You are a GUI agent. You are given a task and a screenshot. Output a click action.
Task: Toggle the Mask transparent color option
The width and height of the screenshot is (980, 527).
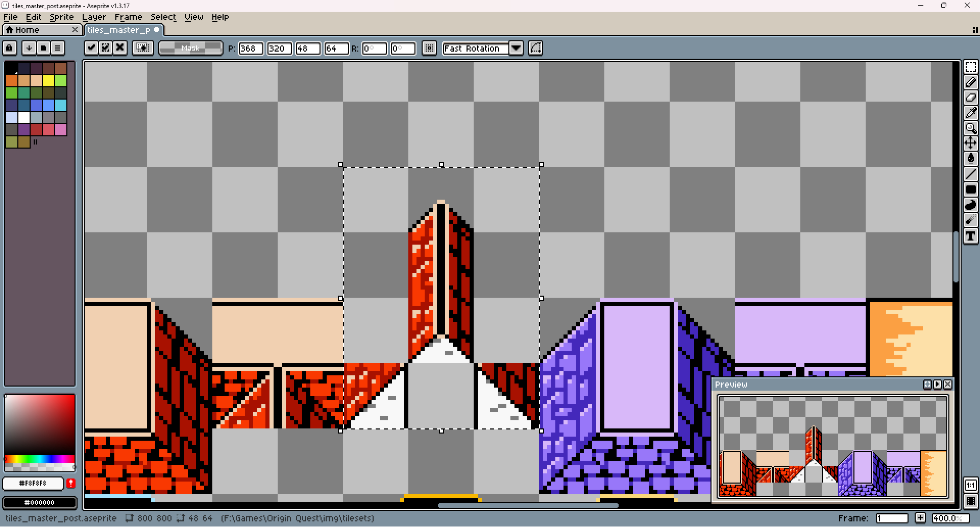(x=190, y=48)
